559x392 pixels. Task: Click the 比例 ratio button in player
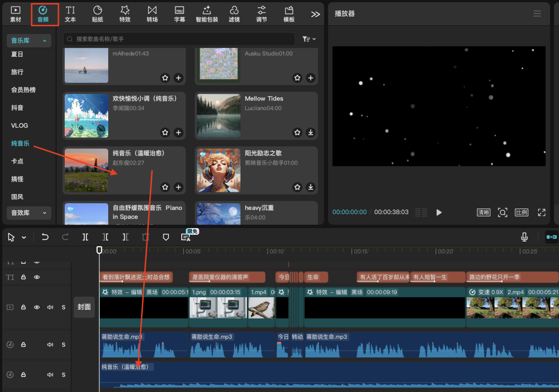click(x=521, y=212)
